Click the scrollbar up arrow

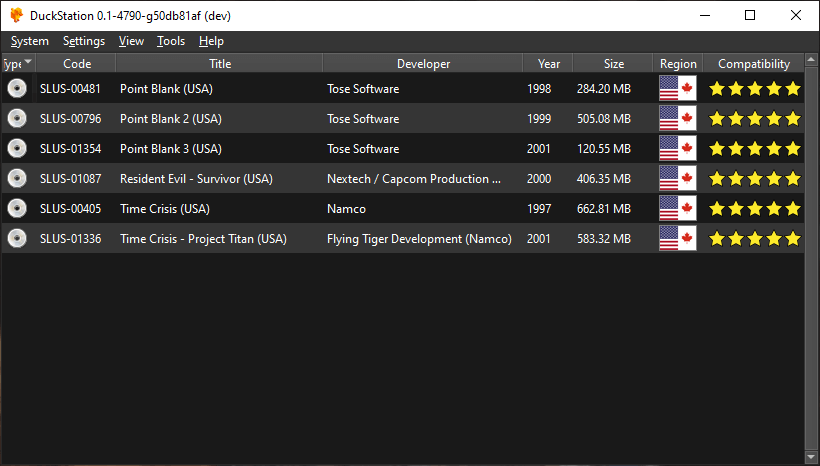click(x=812, y=59)
